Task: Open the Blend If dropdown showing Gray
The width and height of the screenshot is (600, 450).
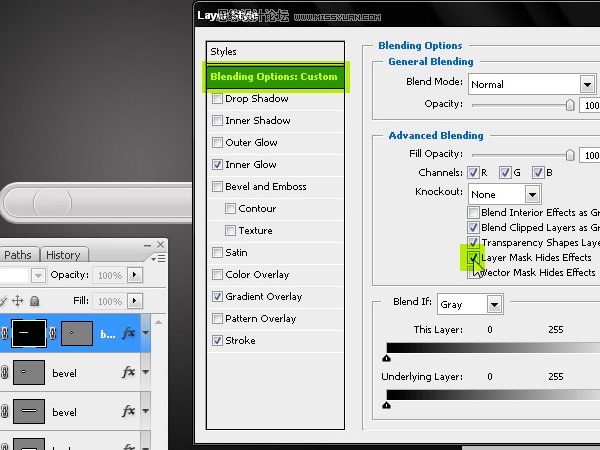Action: click(470, 304)
